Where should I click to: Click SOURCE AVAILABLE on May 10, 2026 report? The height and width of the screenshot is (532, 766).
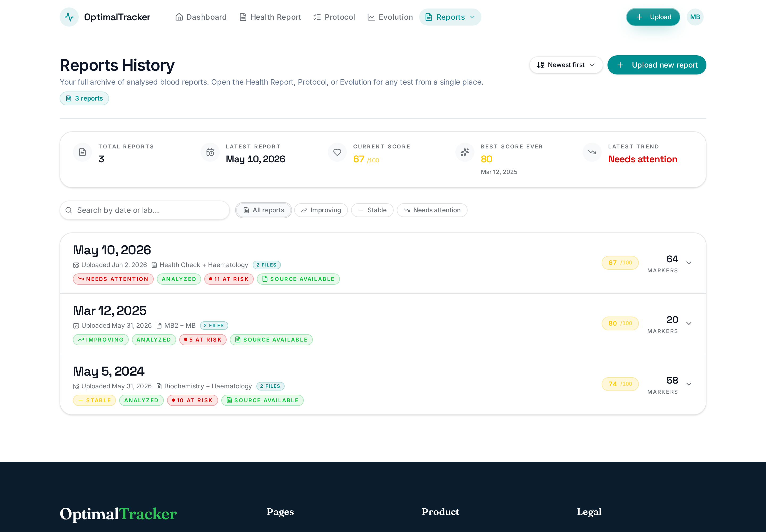pyautogui.click(x=298, y=279)
